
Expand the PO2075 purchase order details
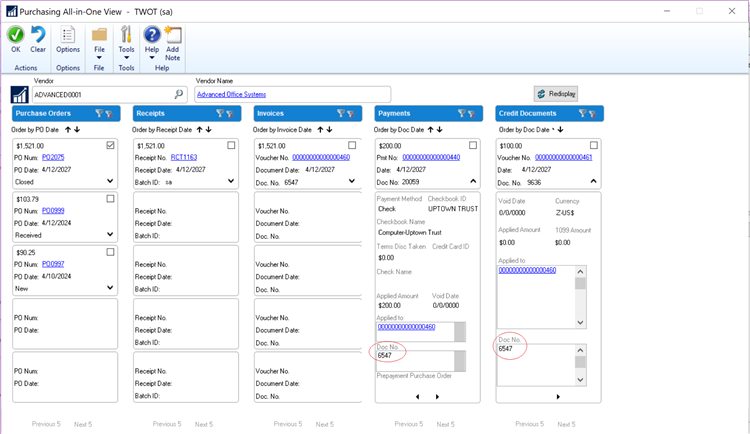(x=110, y=183)
